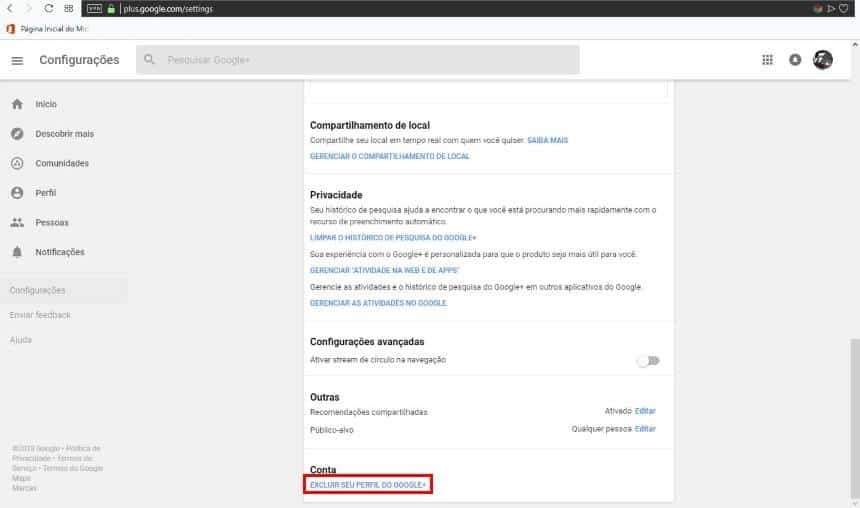Click the Pesquisar Google+ search field

point(358,60)
